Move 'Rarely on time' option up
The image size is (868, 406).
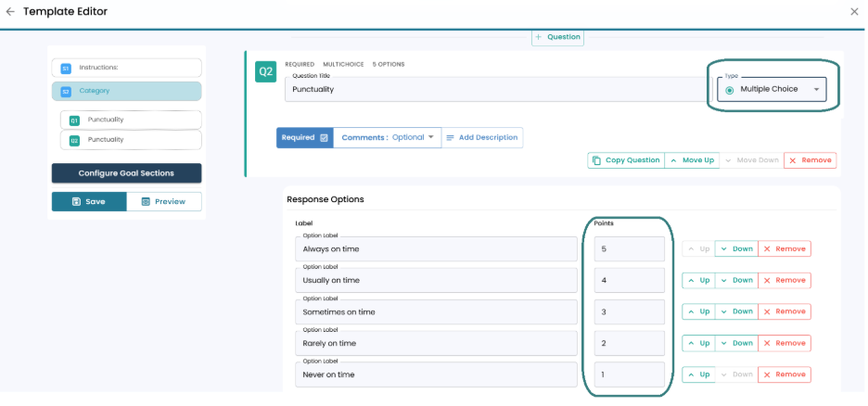[x=698, y=343]
